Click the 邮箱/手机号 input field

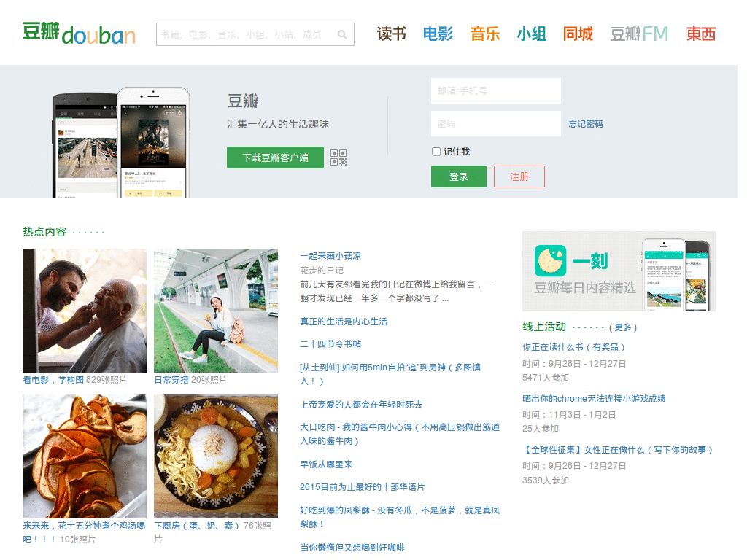pos(495,90)
